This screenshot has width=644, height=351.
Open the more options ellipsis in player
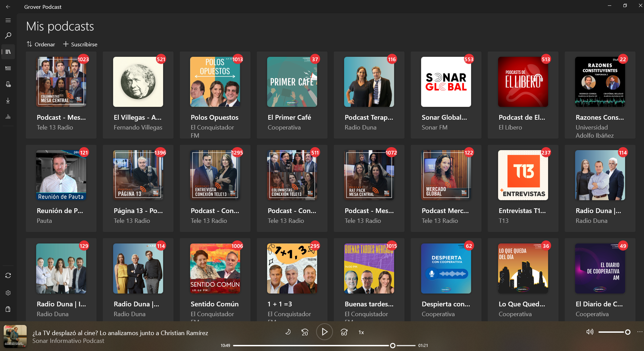[x=640, y=332]
